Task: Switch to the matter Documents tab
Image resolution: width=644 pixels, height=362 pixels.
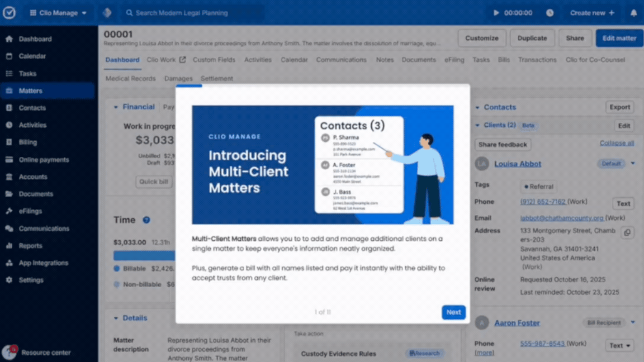Action: (419, 60)
